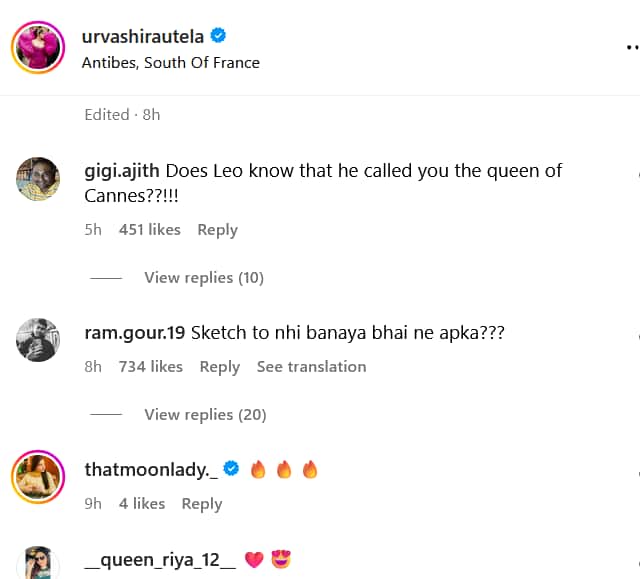
Task: Reply to ram.gour.19's comment
Action: coord(219,367)
